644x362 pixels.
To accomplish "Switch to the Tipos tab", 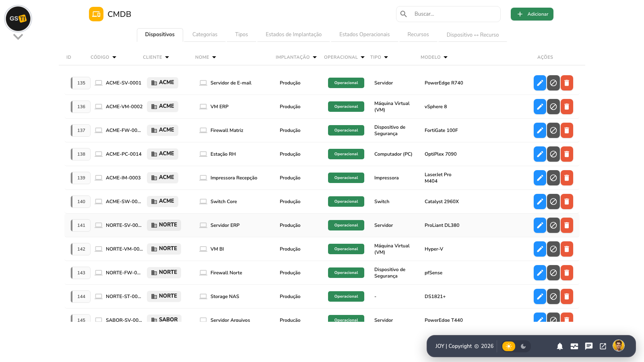I will pyautogui.click(x=242, y=35).
